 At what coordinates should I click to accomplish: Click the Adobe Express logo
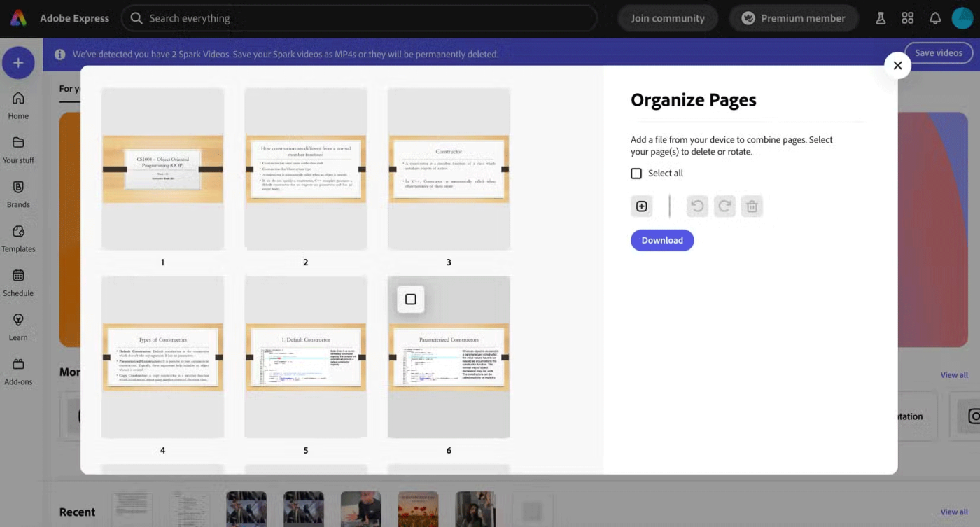(x=19, y=19)
